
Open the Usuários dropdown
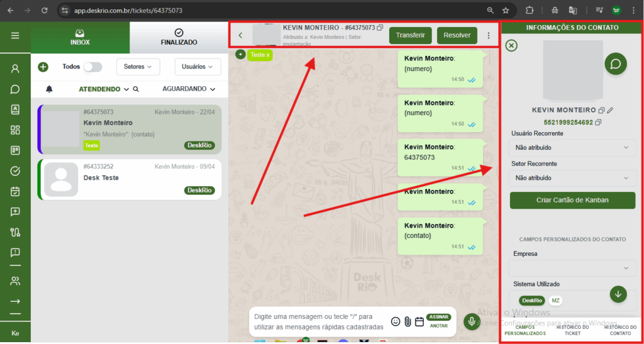tap(197, 67)
